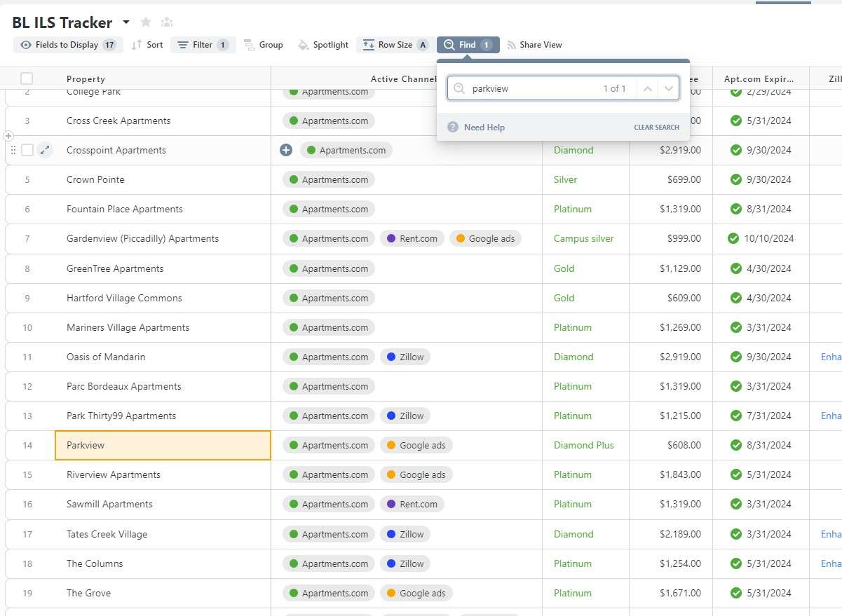Click the collaborators people icon beside title
The width and height of the screenshot is (842, 616).
point(166,22)
